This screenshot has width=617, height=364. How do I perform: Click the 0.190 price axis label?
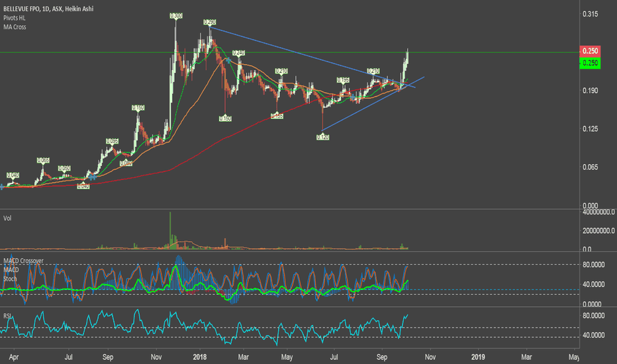[590, 91]
